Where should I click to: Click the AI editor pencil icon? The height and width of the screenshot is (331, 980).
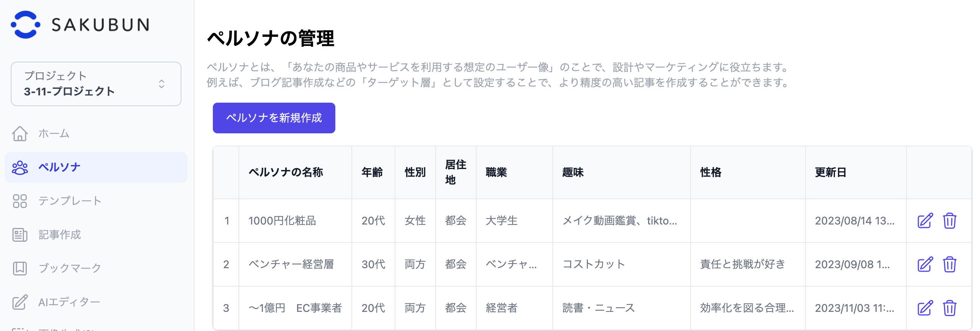click(x=20, y=302)
